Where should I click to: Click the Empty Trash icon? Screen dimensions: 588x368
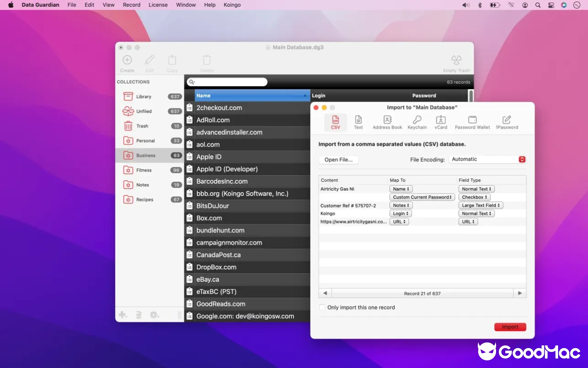456,60
